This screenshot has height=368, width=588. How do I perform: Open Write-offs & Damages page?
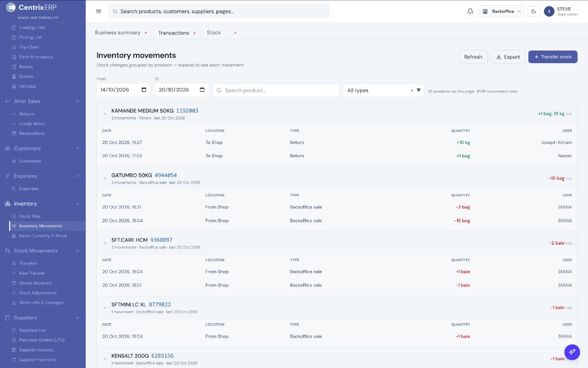41,303
